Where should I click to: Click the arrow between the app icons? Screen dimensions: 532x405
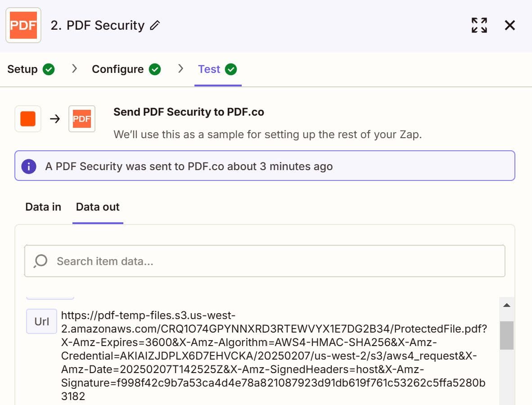pos(55,119)
